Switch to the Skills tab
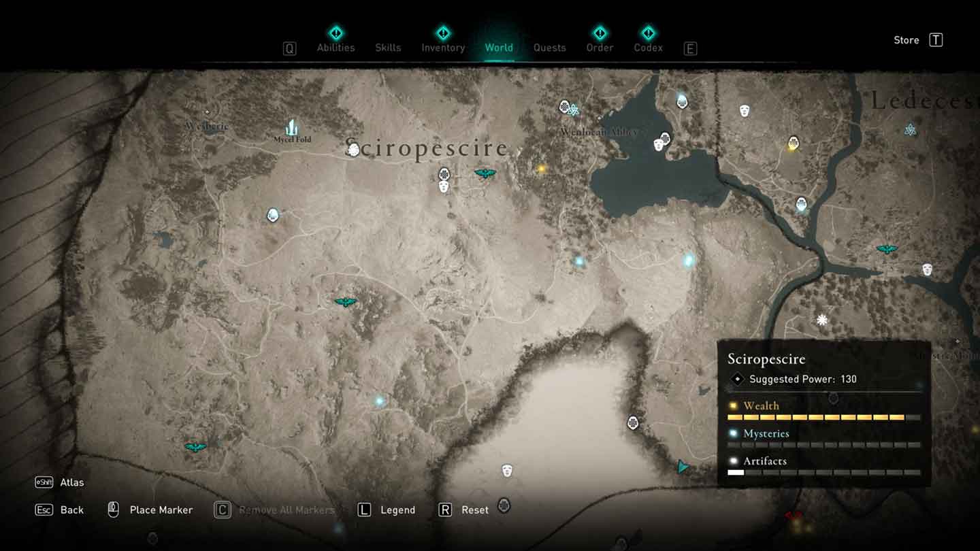This screenshot has height=551, width=980. point(388,47)
